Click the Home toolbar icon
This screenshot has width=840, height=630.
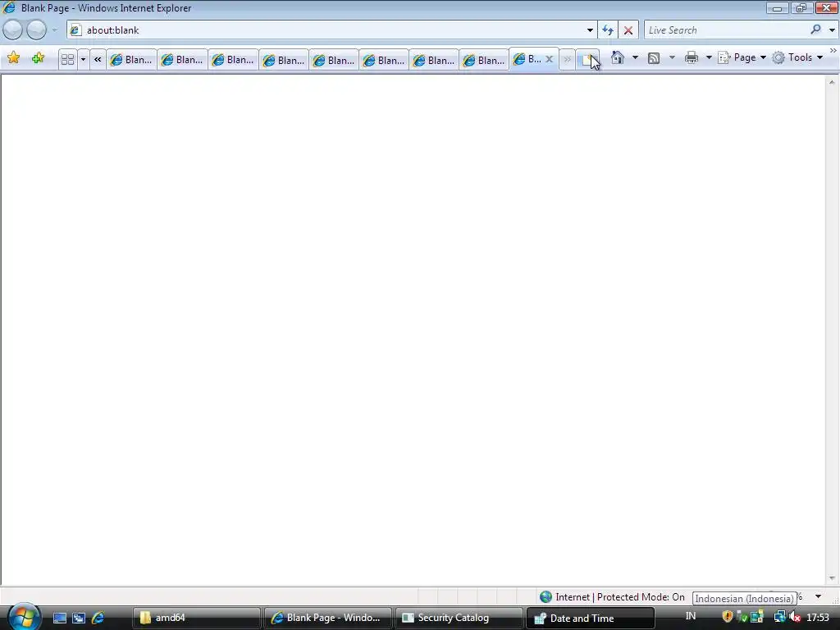618,57
